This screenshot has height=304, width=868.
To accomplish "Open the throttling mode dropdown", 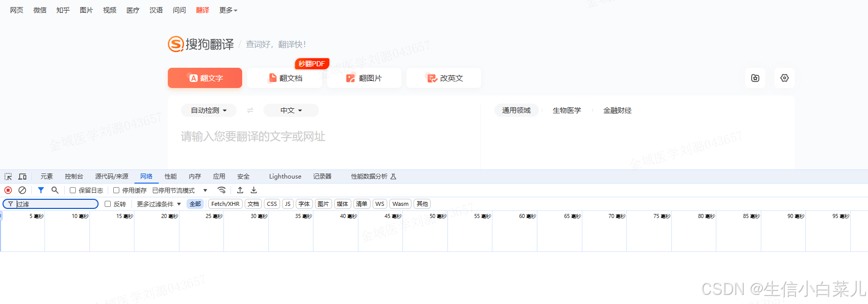I will 180,190.
